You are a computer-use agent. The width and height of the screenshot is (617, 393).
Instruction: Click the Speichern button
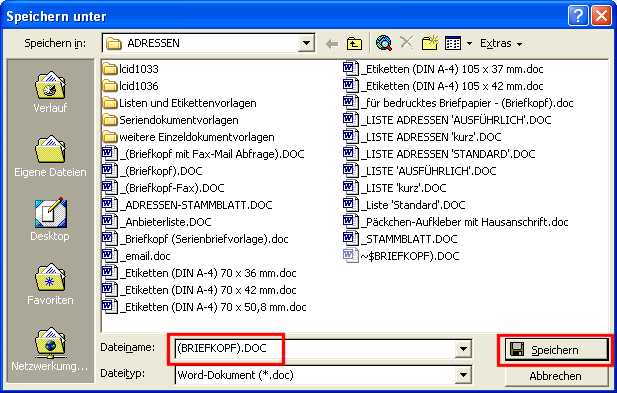[556, 350]
